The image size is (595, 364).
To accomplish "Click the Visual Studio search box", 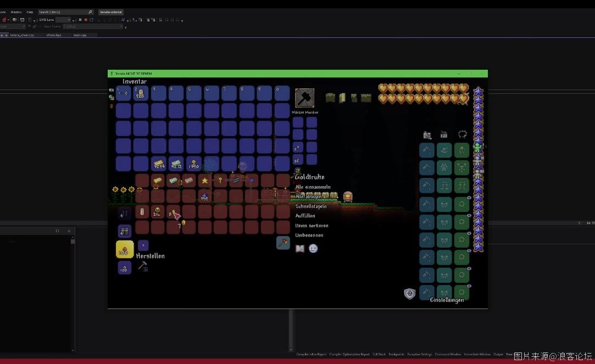I will 65,12.
